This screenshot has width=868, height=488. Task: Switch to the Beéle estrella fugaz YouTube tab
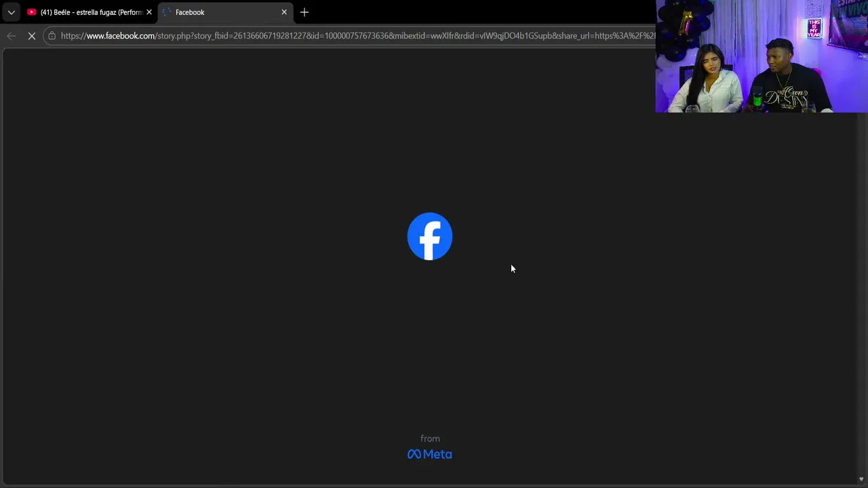pyautogui.click(x=89, y=12)
